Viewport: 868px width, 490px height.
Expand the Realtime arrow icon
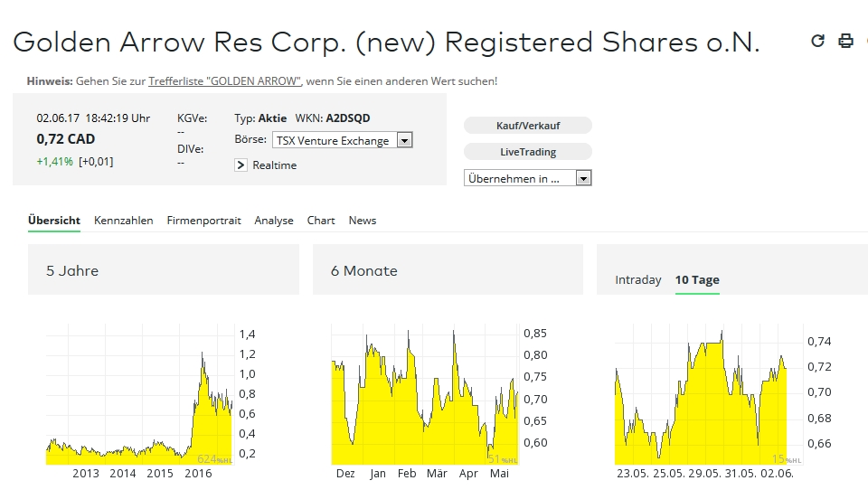(241, 165)
